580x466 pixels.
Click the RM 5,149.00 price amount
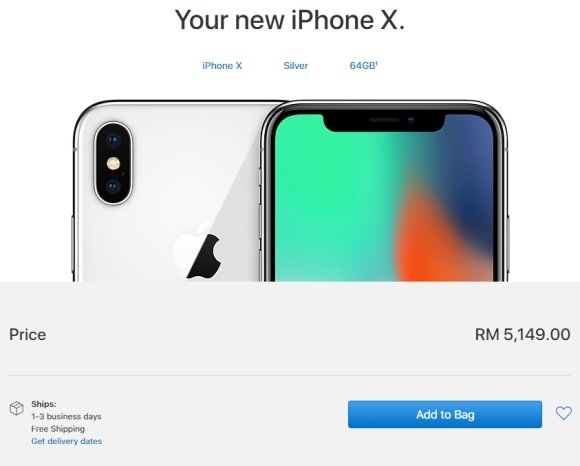tap(522, 334)
